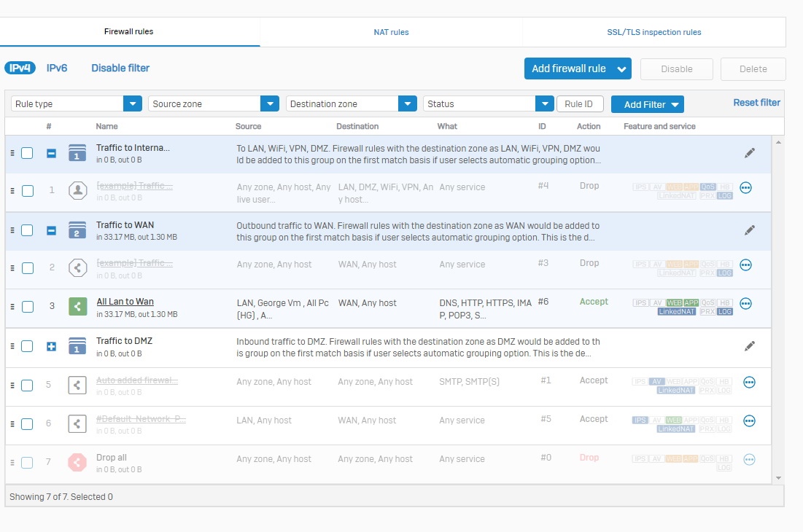
Task: Select the checkbox for rule 2
Action: point(28,268)
